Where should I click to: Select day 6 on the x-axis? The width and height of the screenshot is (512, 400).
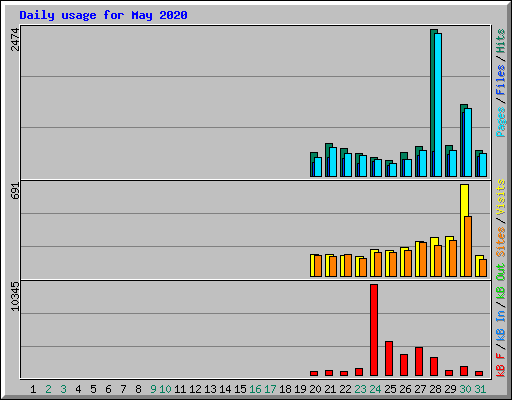tap(108, 389)
